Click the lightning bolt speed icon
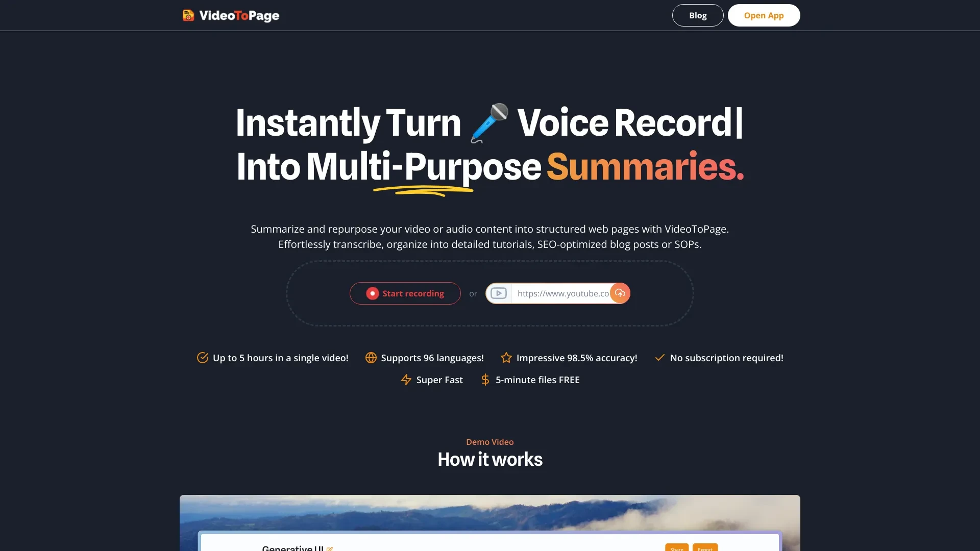Viewport: 980px width, 551px height. click(x=405, y=380)
